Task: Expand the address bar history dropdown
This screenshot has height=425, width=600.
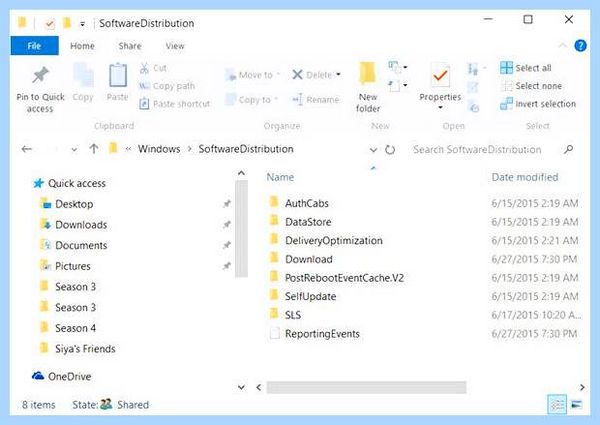Action: (373, 150)
